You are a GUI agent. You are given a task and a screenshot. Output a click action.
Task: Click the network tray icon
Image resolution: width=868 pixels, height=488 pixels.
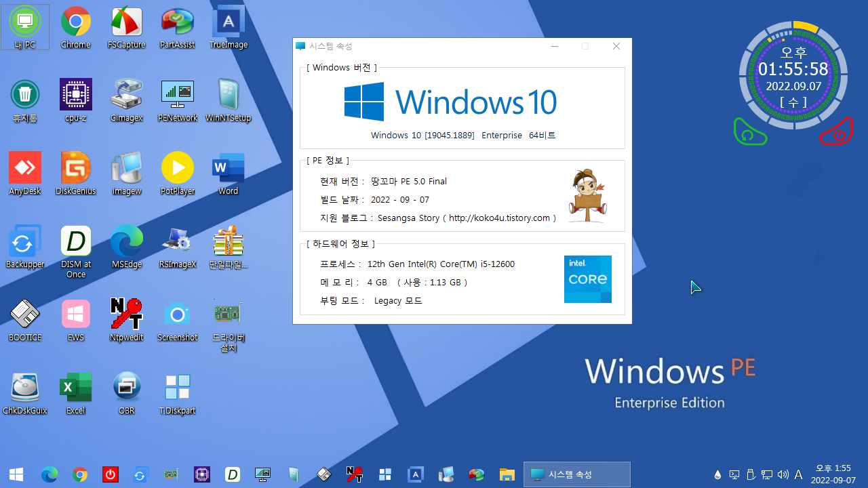point(767,474)
